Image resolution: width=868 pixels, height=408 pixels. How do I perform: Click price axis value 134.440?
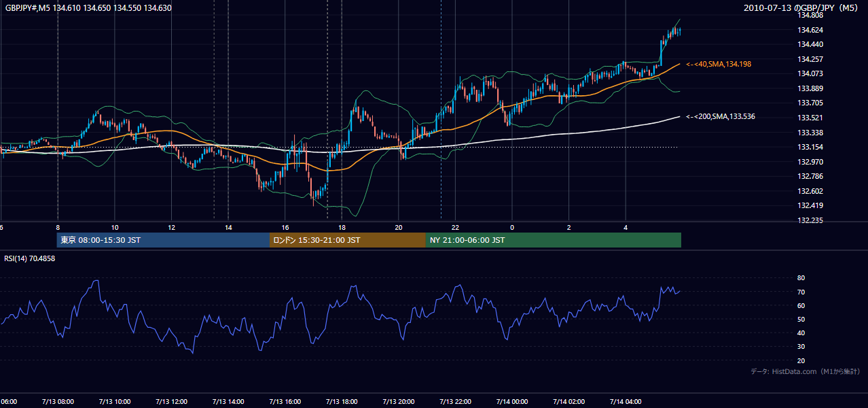click(811, 44)
